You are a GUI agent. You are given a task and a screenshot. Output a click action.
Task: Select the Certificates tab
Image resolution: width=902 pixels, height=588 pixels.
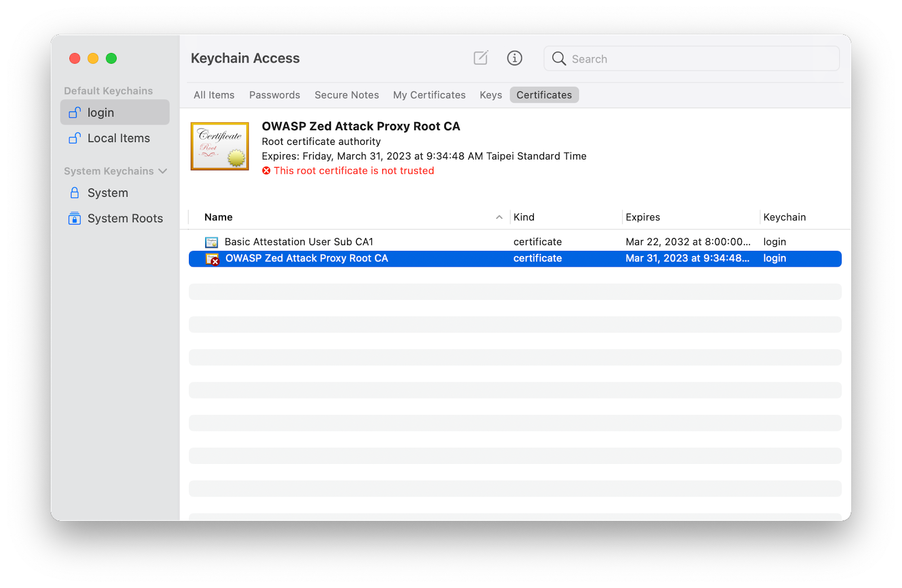click(544, 95)
